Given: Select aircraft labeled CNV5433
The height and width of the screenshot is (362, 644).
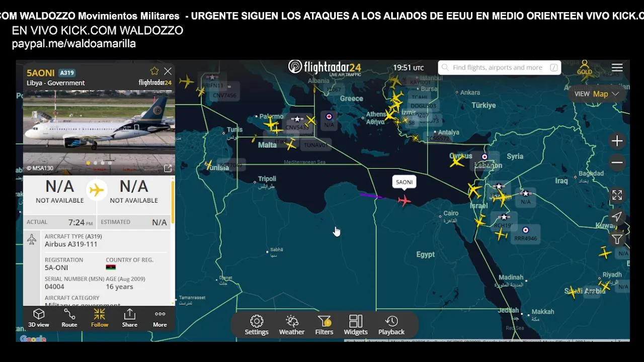Looking at the screenshot, I should point(297,127).
